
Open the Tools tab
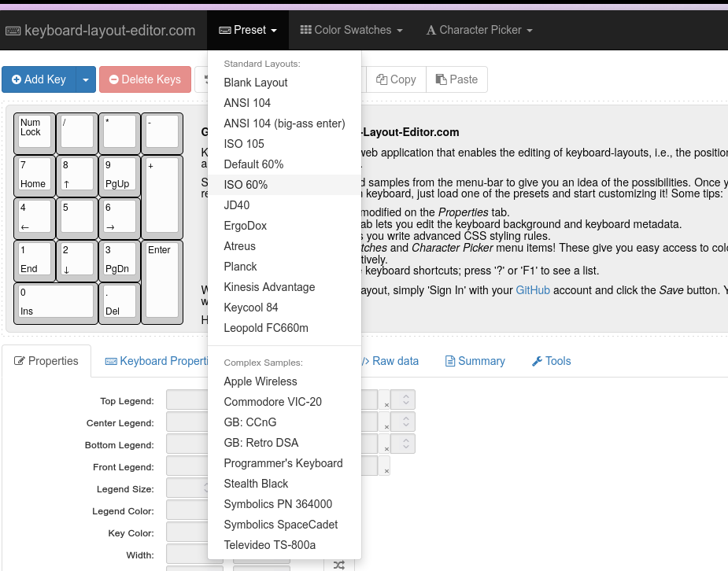[551, 361]
